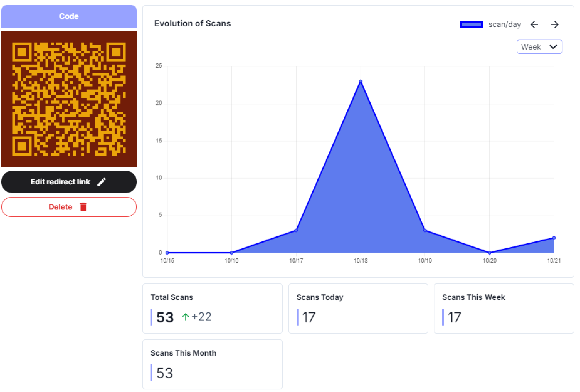
Task: Click the Scans Today card
Action: [x=358, y=308]
